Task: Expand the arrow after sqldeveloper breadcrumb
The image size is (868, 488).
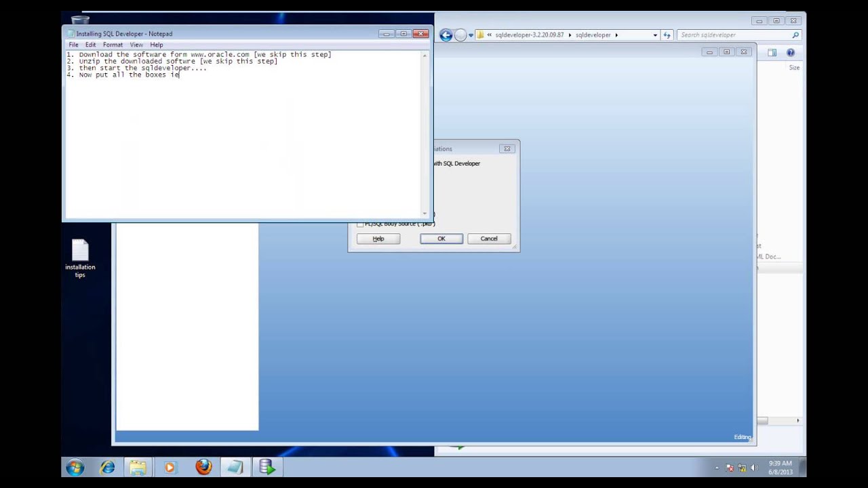Action: 616,35
